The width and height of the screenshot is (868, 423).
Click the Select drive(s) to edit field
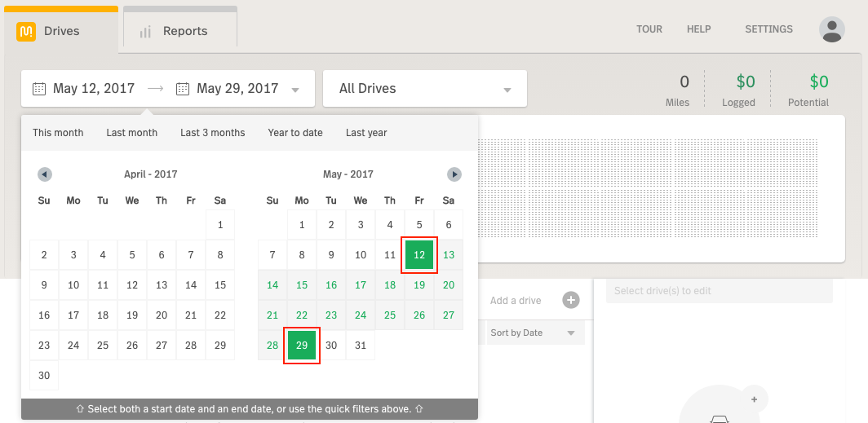[x=719, y=291]
